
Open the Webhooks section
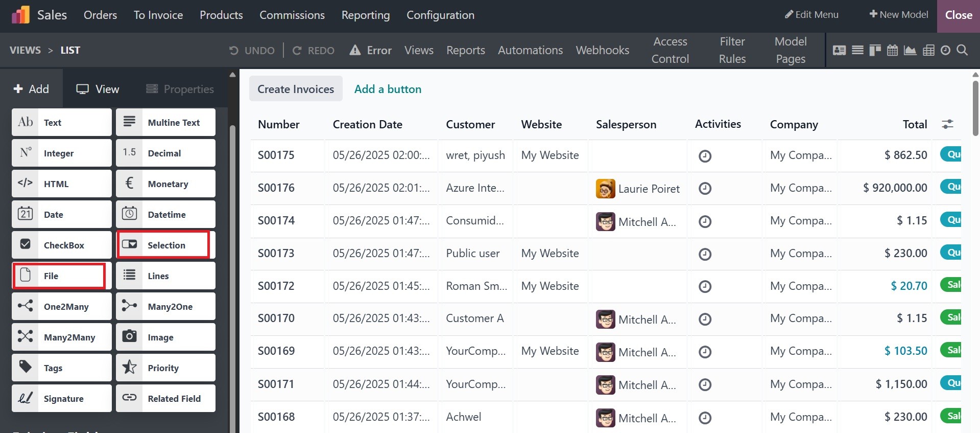603,50
